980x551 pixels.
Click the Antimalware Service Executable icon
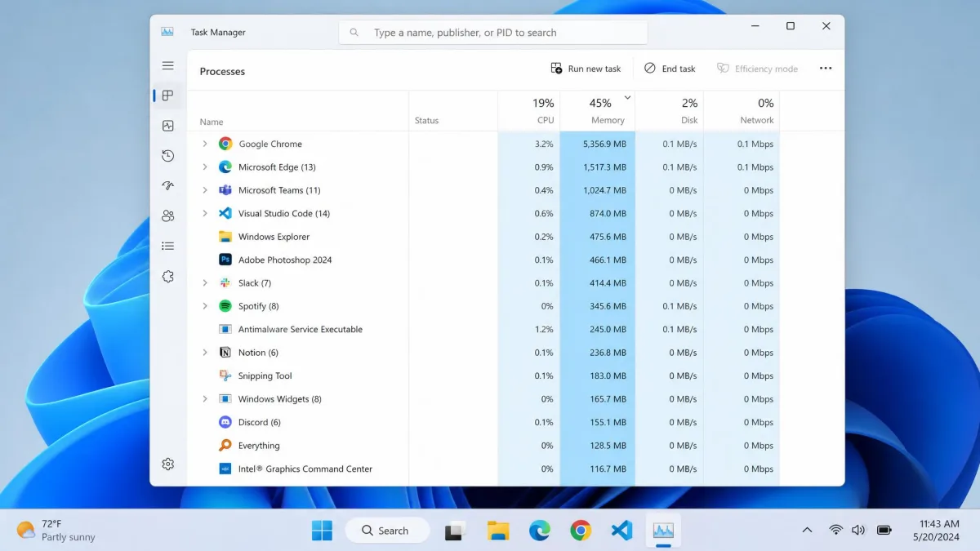pos(225,329)
